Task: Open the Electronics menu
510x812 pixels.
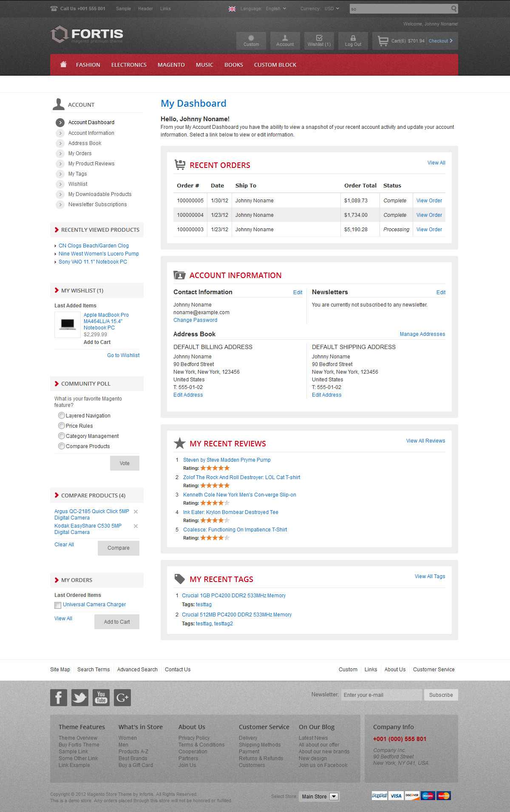Action: [129, 65]
